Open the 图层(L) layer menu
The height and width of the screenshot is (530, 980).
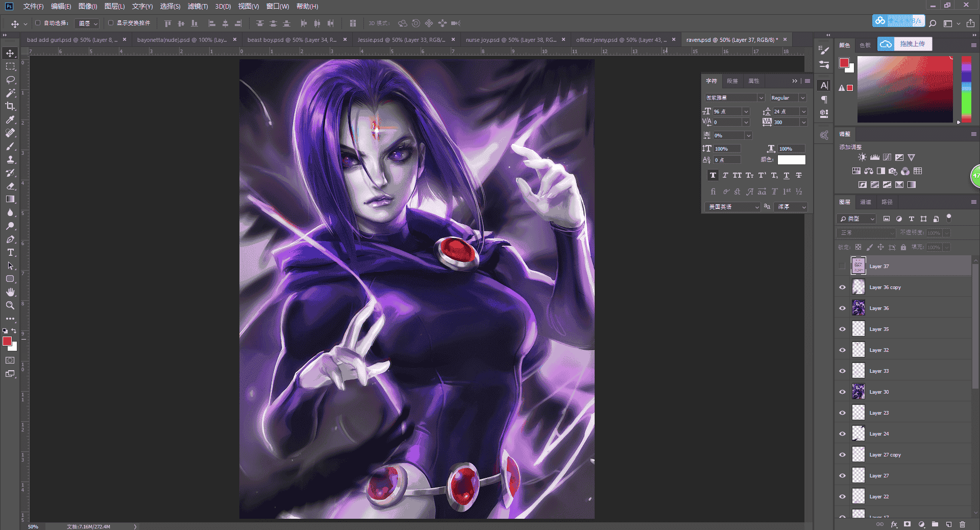click(x=114, y=6)
